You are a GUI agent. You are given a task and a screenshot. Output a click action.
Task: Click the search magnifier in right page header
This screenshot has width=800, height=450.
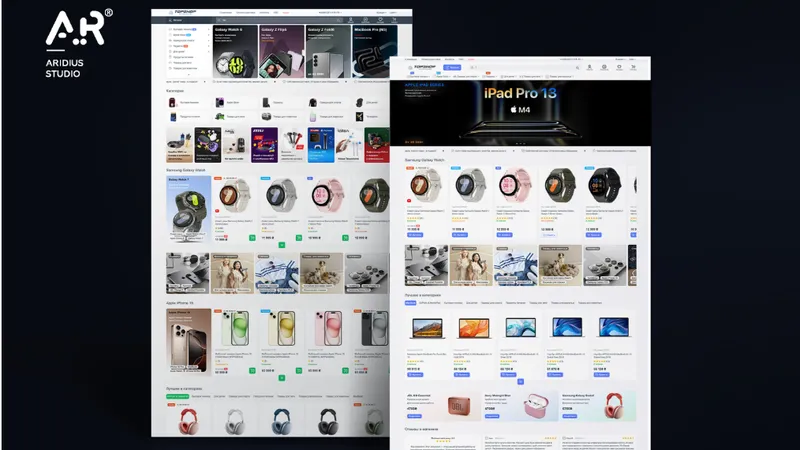(x=578, y=67)
